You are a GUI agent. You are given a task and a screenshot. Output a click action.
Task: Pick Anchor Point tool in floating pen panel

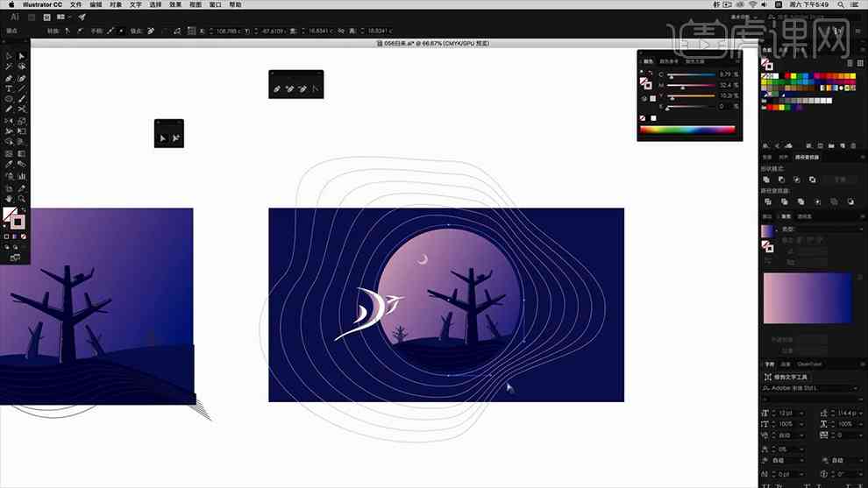(315, 88)
